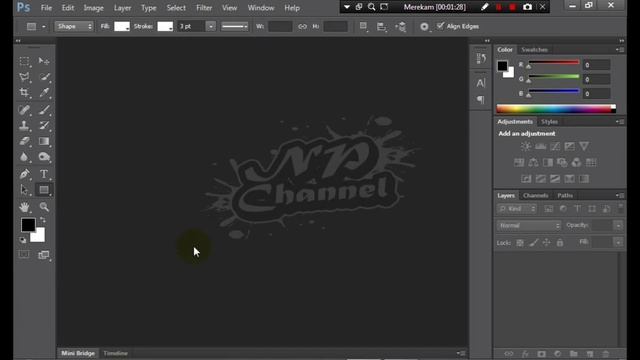Open the Paragraph panel icon
The image size is (640, 360).
tap(481, 100)
